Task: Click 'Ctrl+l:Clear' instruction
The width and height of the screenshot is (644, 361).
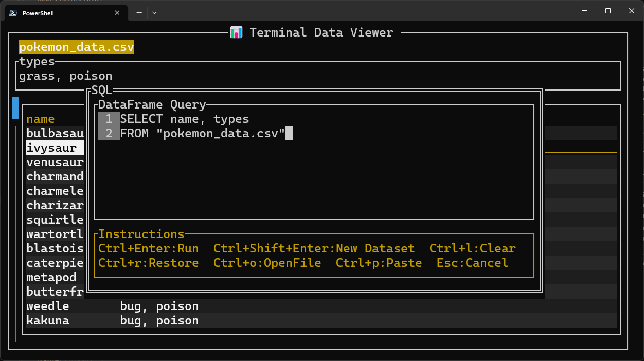Action: pyautogui.click(x=473, y=248)
